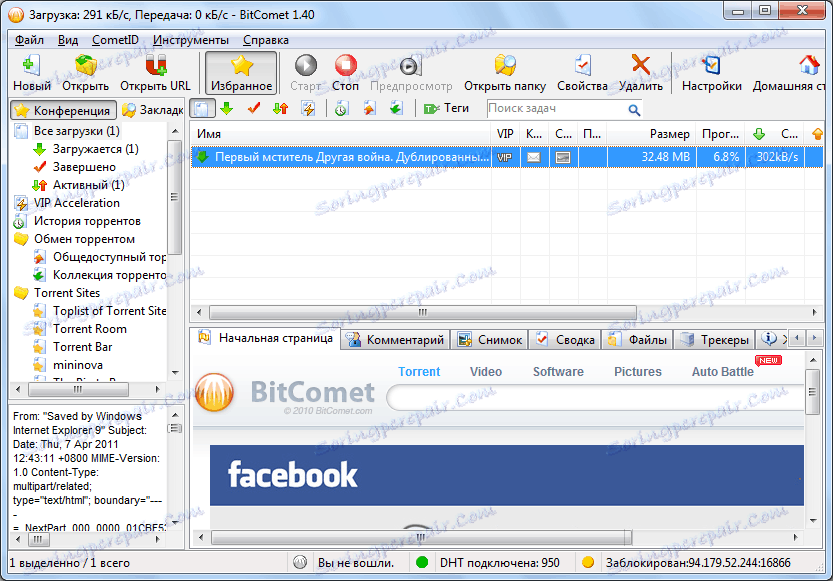Viewport: 833px width, 581px height.
Task: Filter completed tasks with red check
Action: pos(254,108)
